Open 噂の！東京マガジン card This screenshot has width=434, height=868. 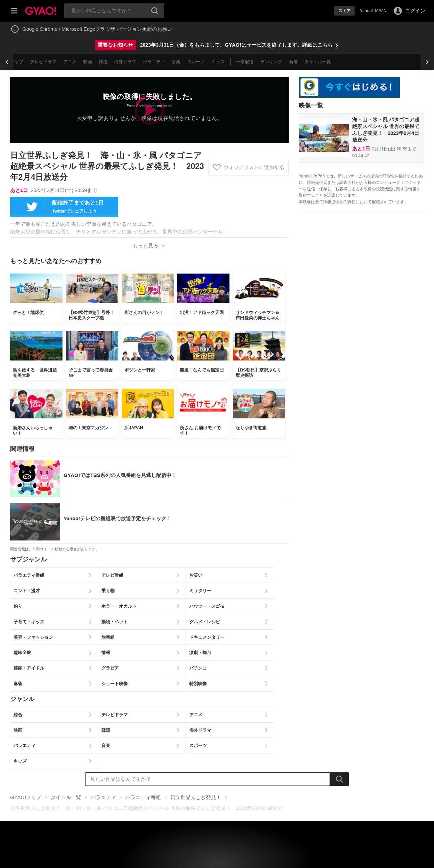[92, 411]
